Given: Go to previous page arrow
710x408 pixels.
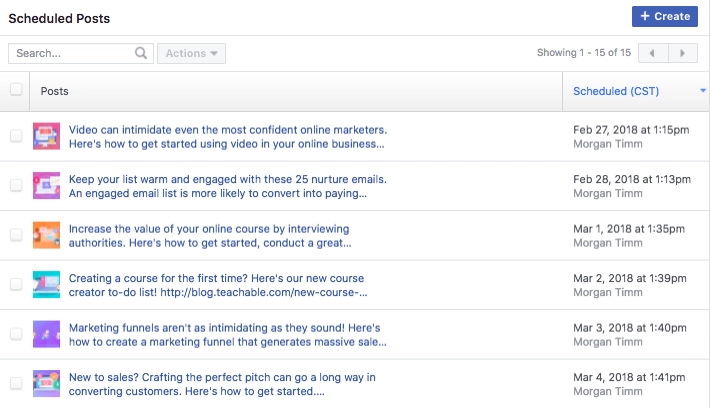Looking at the screenshot, I should pos(653,53).
